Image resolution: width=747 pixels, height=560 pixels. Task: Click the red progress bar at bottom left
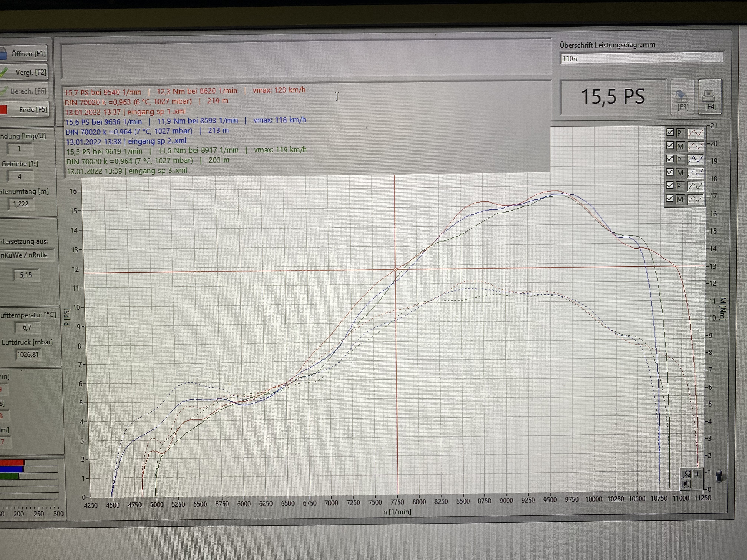pos(12,462)
